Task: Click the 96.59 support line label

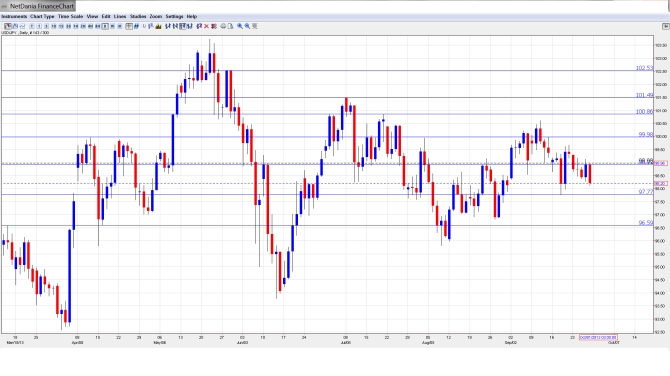Action: point(646,223)
